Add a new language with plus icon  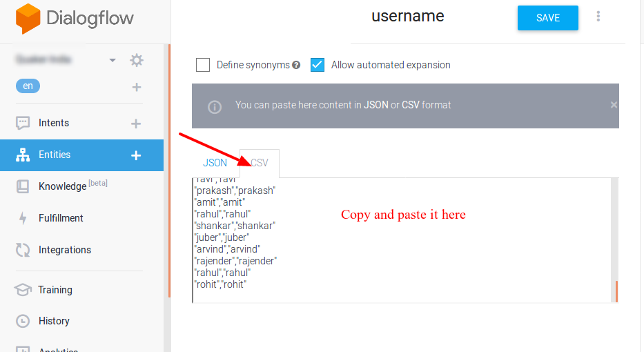(x=137, y=87)
